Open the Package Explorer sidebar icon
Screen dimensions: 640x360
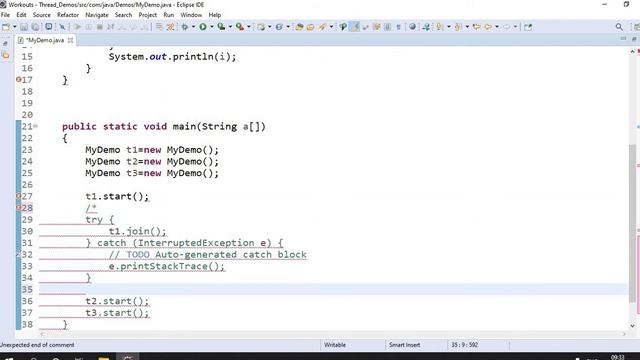(5, 56)
